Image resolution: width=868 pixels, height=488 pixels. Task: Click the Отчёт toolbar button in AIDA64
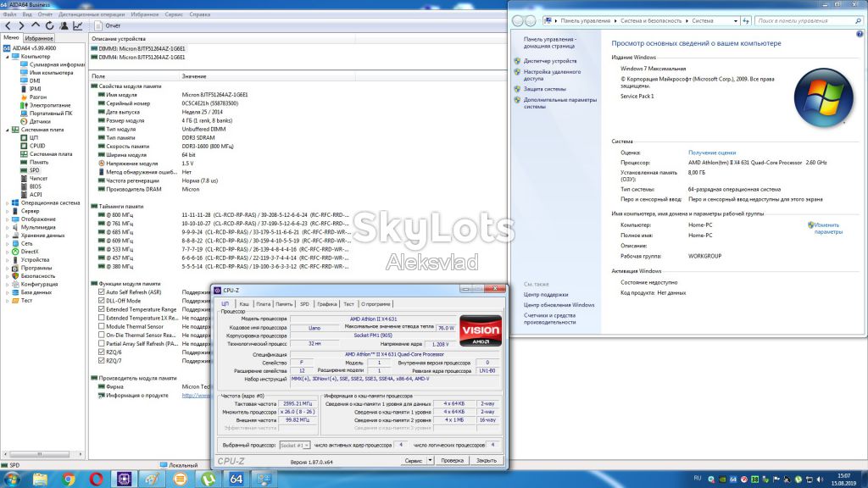pyautogui.click(x=108, y=25)
